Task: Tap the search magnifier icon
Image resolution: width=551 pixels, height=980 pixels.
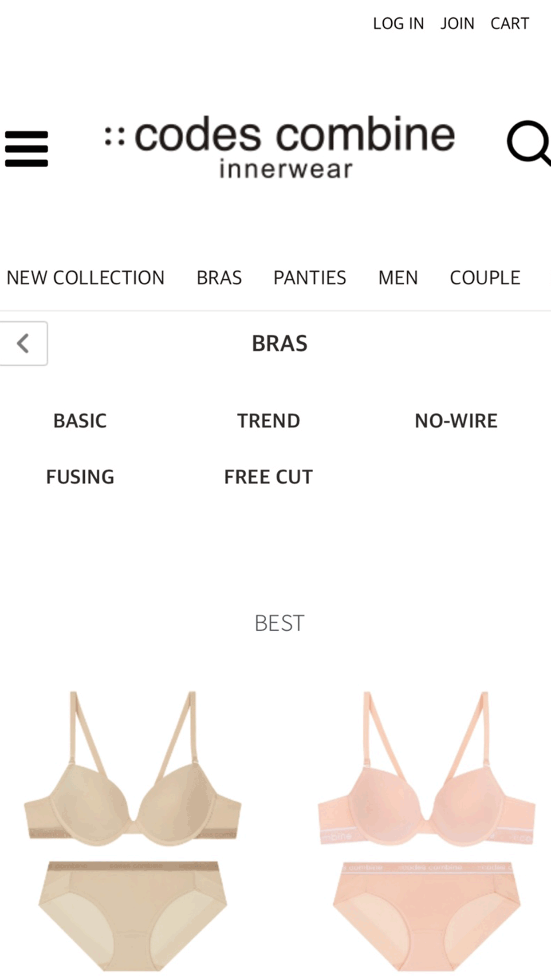Action: [x=528, y=143]
